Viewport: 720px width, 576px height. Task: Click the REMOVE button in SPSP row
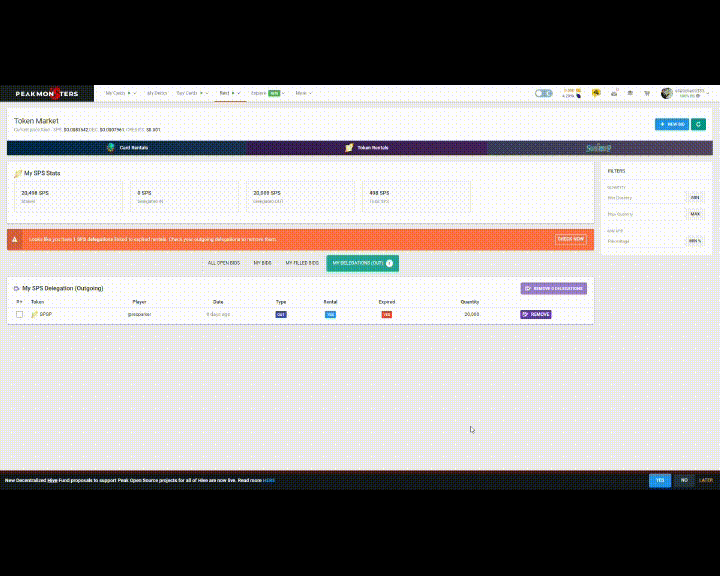[x=536, y=315]
